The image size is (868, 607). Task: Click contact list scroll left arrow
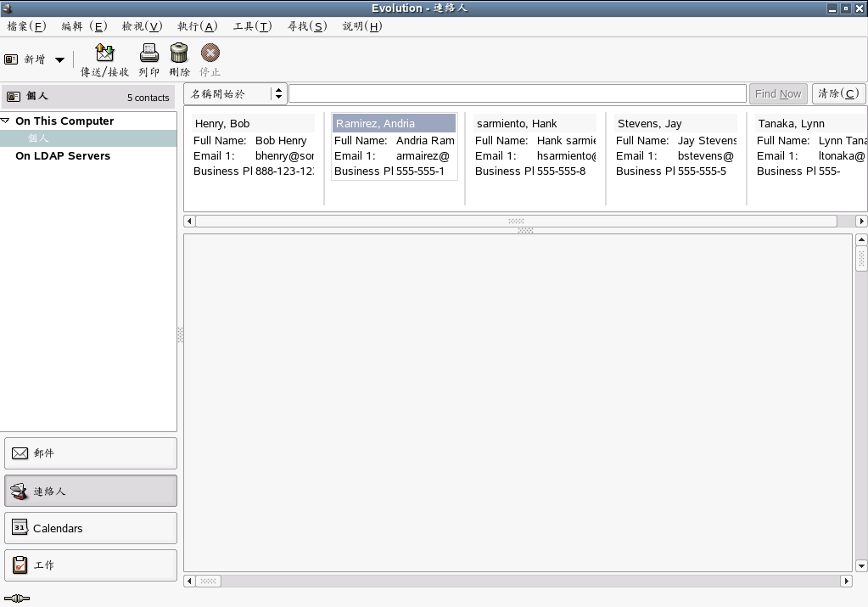pyautogui.click(x=189, y=222)
